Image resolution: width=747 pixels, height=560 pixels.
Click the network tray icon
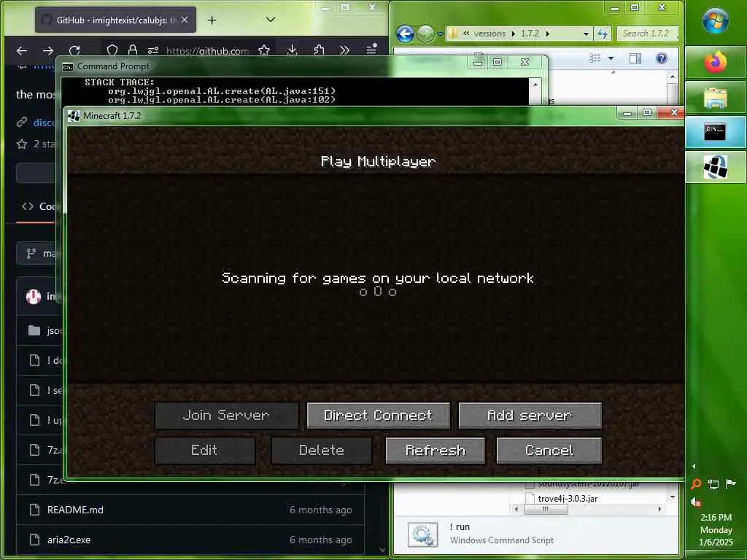[713, 484]
